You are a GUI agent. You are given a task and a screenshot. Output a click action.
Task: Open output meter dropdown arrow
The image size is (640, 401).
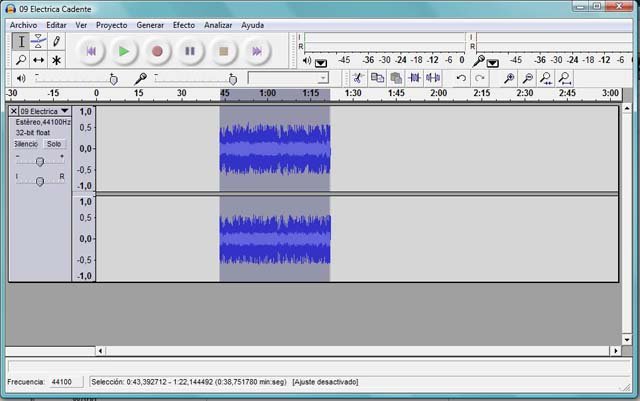tap(321, 63)
